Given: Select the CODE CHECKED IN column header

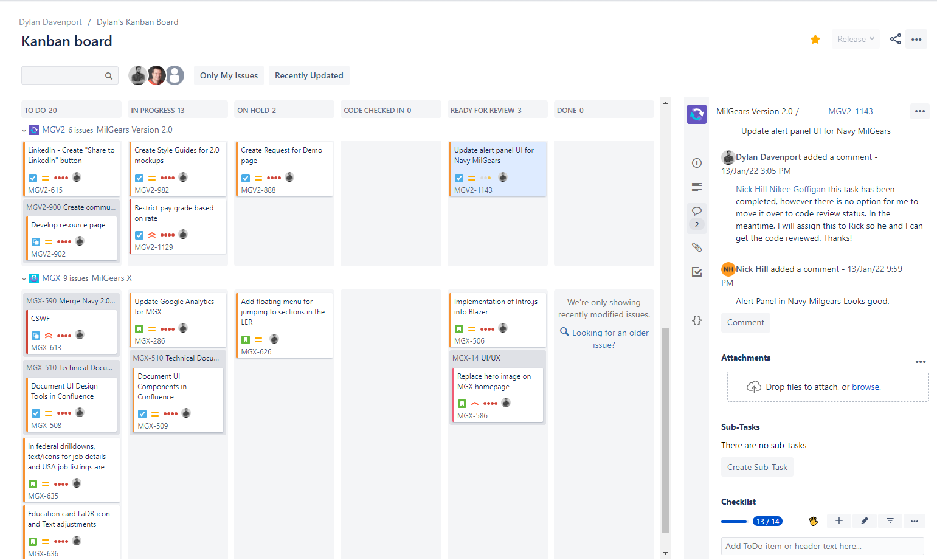Looking at the screenshot, I should point(390,110).
